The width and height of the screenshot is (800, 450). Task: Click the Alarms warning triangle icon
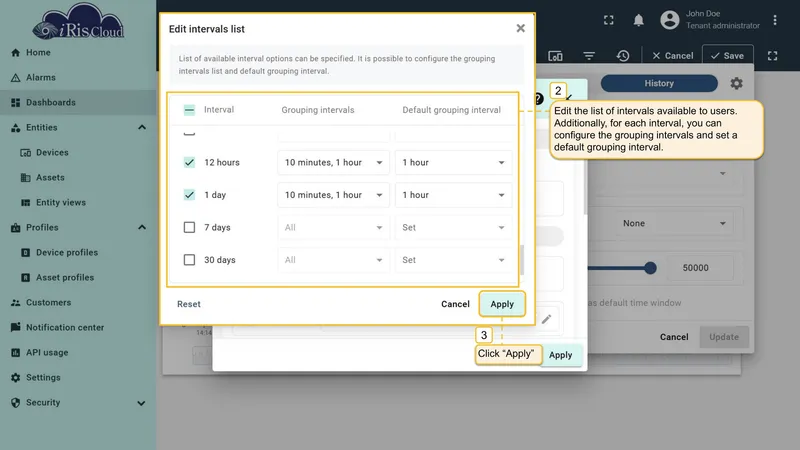click(15, 78)
